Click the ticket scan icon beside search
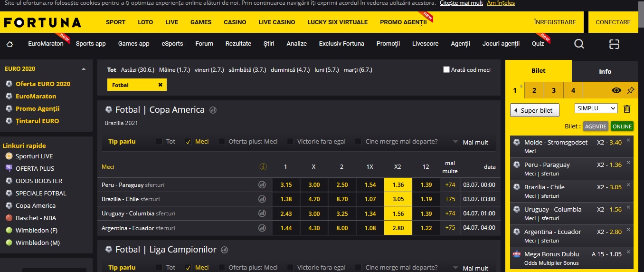Image resolution: width=644 pixels, height=272 pixels. pyautogui.click(x=615, y=44)
